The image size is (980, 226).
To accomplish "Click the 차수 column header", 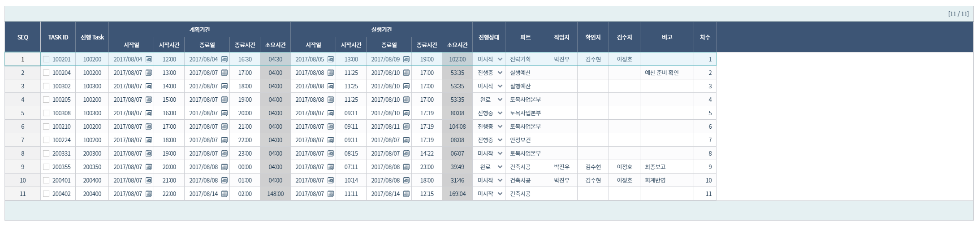I will pyautogui.click(x=704, y=37).
